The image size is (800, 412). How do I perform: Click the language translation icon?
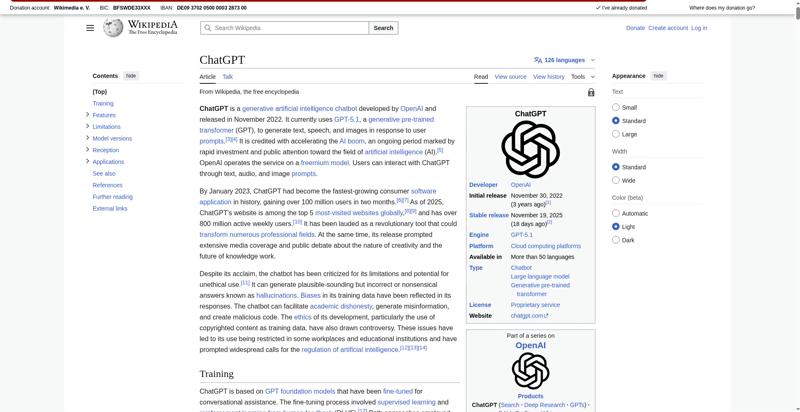pyautogui.click(x=538, y=60)
